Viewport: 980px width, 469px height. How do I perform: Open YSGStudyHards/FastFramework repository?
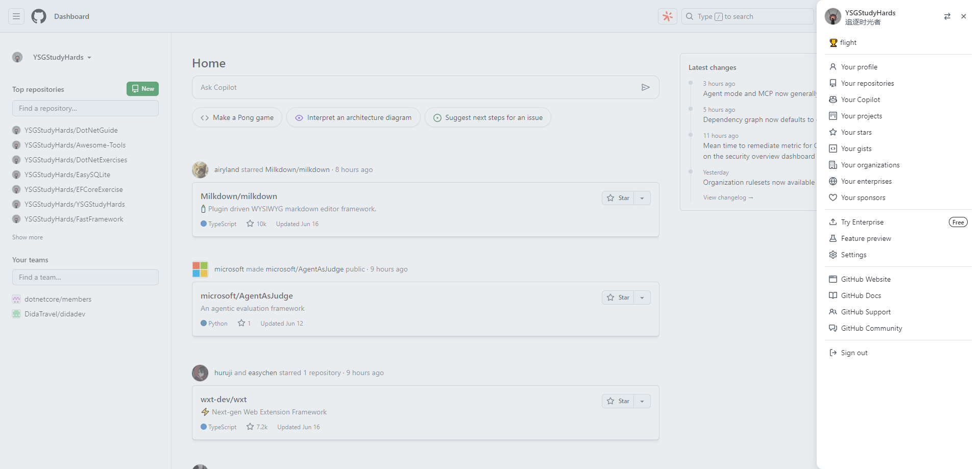pyautogui.click(x=74, y=219)
